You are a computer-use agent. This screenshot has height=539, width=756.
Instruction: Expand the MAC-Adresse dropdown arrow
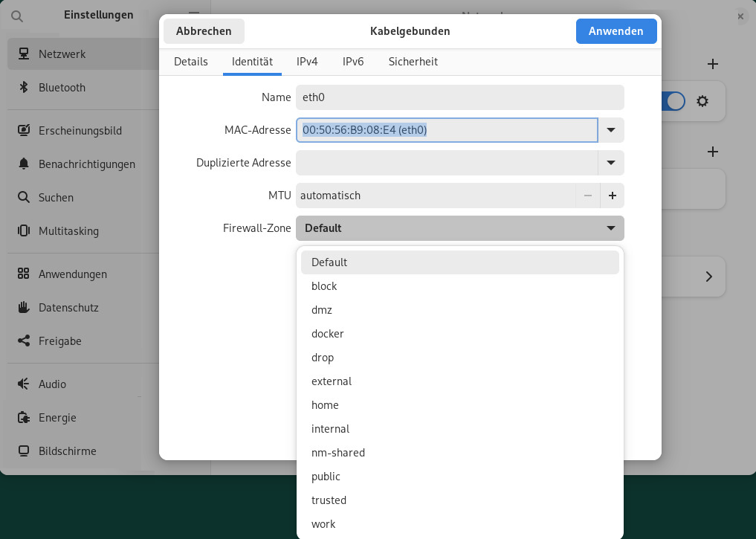[x=611, y=130]
